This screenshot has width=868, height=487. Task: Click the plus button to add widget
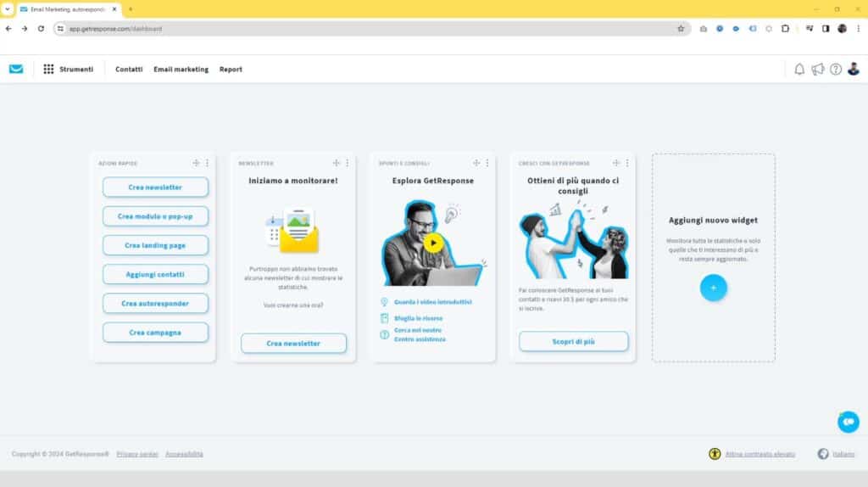pyautogui.click(x=713, y=288)
